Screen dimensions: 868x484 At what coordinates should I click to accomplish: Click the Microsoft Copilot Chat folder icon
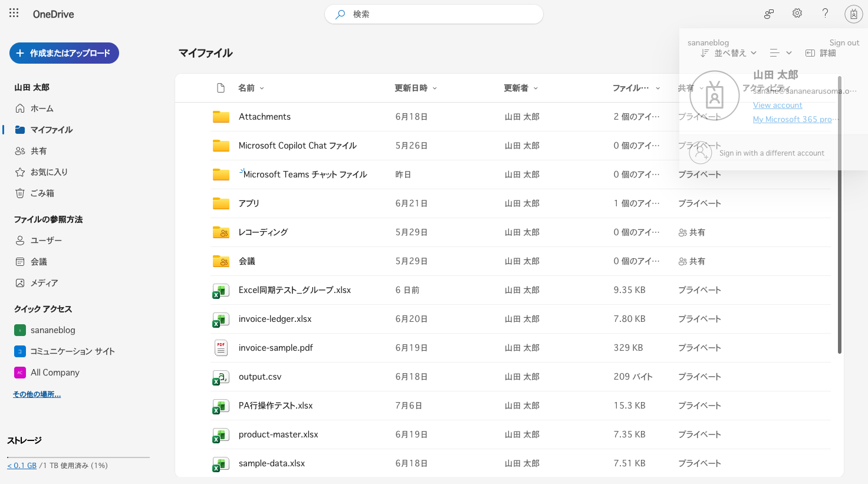(221, 146)
